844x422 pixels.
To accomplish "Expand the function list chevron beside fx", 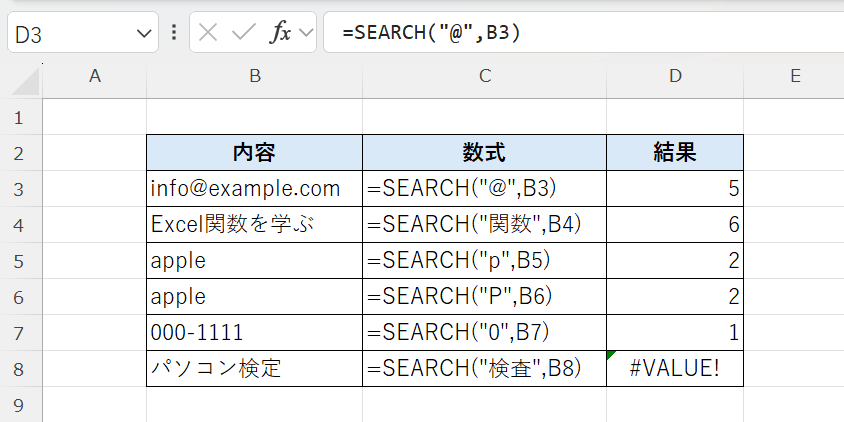I will tap(306, 33).
